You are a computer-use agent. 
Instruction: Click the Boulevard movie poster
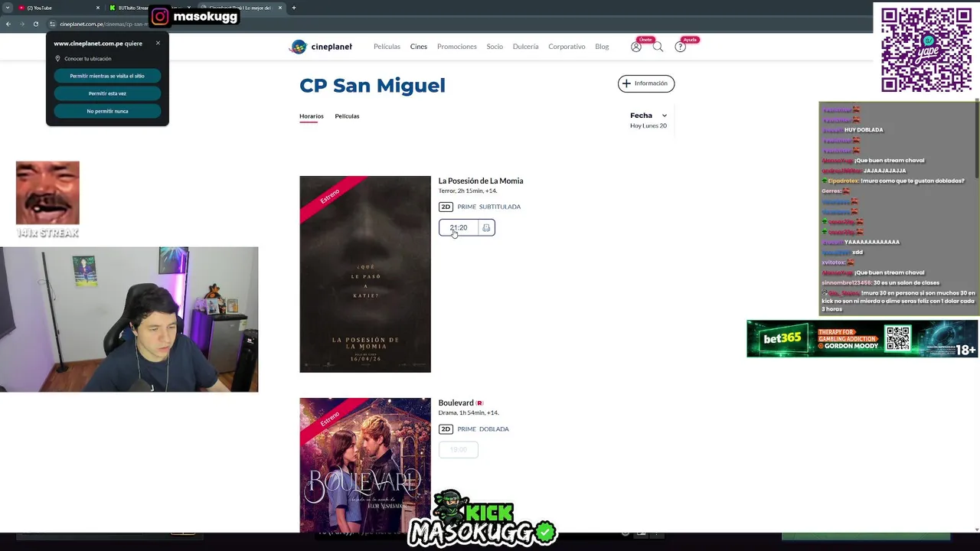pyautogui.click(x=365, y=465)
